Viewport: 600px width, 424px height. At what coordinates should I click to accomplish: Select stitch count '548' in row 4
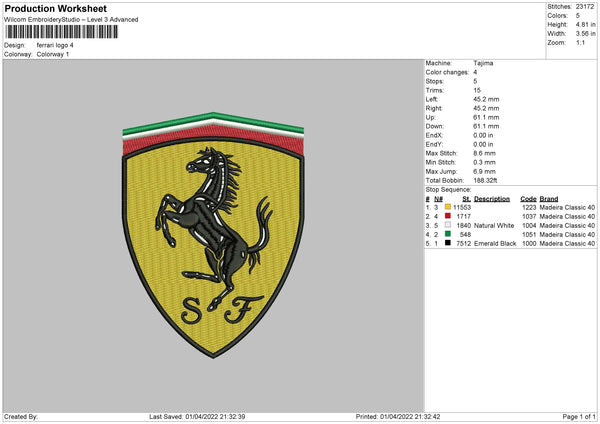click(x=465, y=235)
